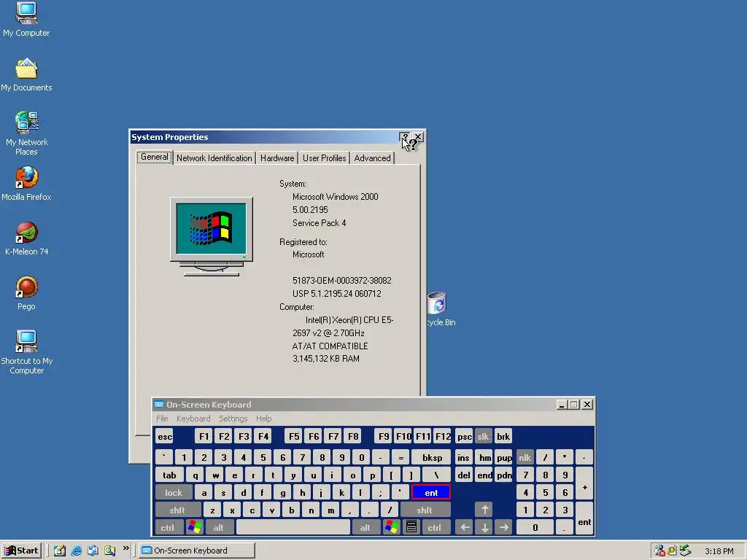747x560 pixels.
Task: Select the Shortcut to My Computer icon
Action: 26,351
